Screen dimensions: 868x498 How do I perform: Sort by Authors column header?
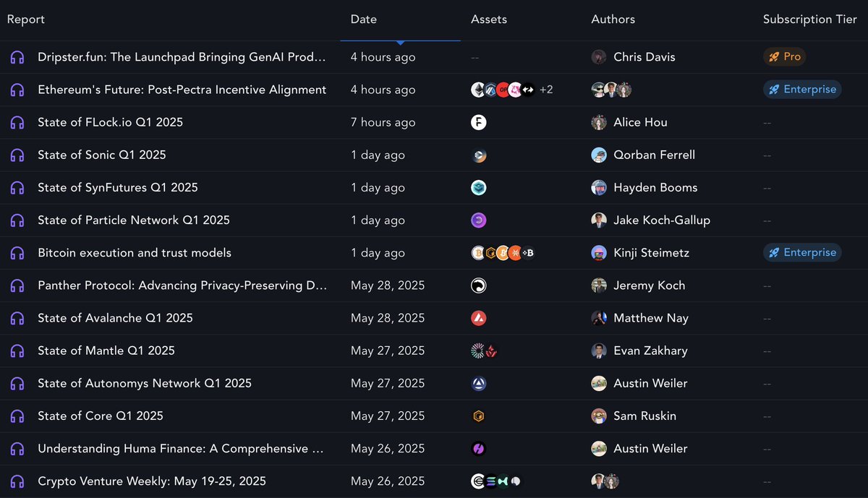click(x=613, y=20)
